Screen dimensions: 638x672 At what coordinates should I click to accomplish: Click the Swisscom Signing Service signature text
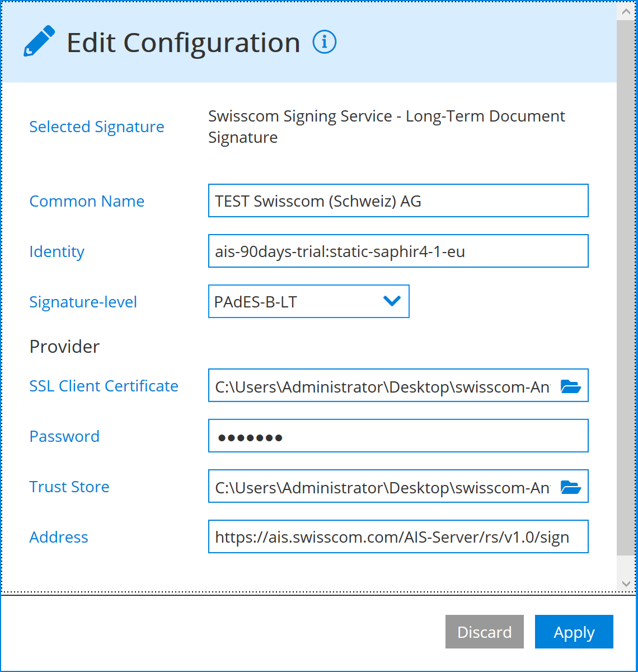point(387,127)
